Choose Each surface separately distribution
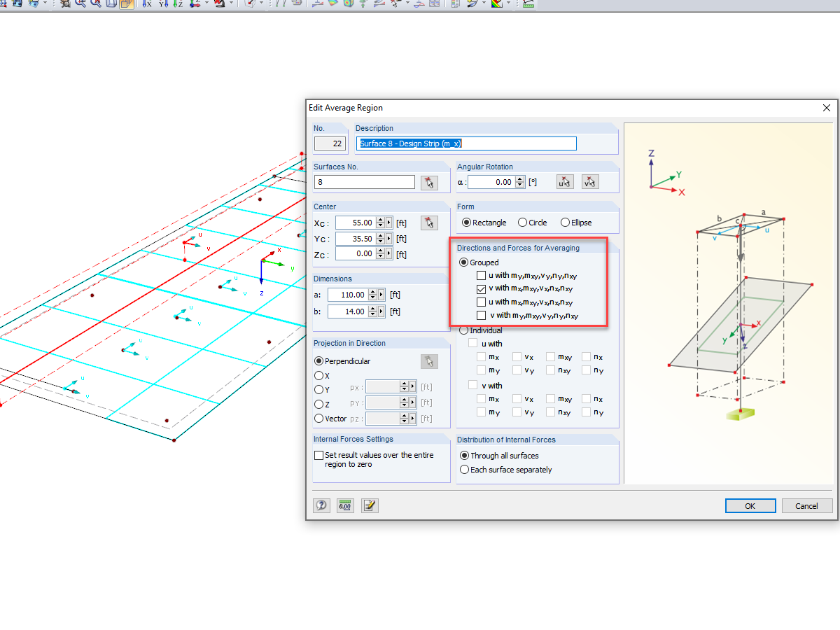840x630 pixels. coord(464,470)
